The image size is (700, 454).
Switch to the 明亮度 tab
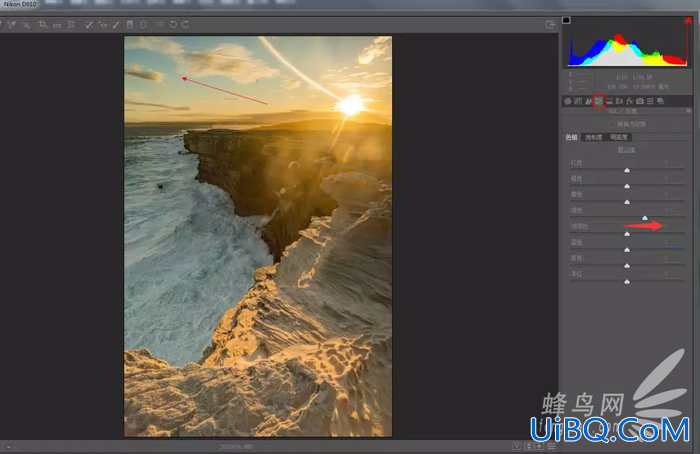619,137
